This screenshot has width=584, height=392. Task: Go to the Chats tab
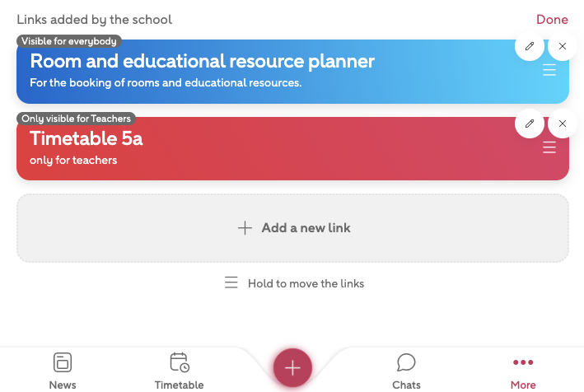(x=406, y=370)
